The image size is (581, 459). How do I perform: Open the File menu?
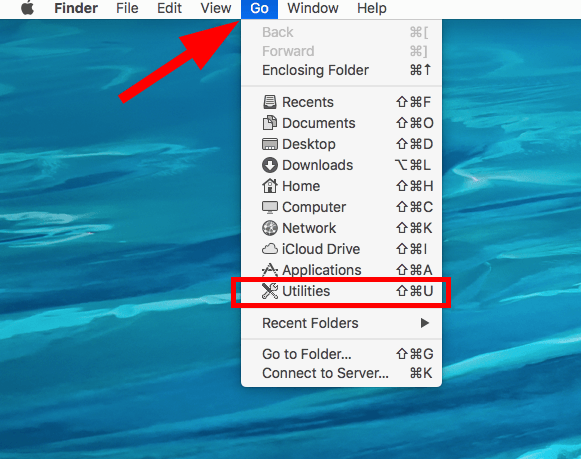(x=127, y=8)
